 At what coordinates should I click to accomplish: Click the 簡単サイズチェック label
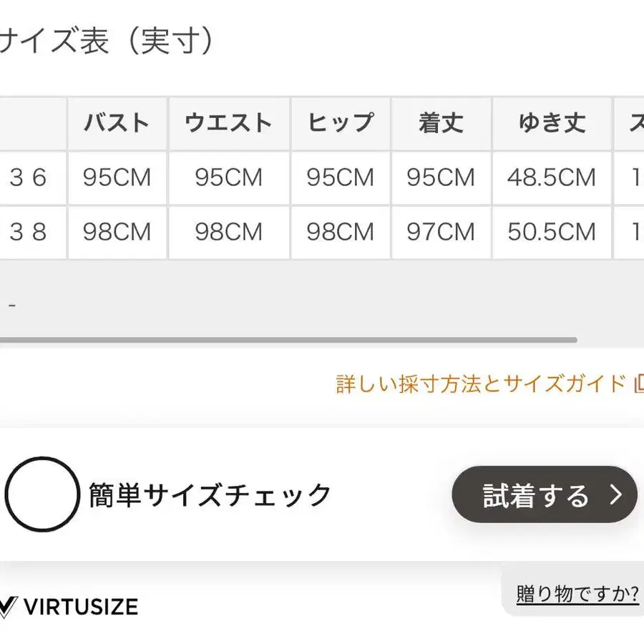point(210,494)
